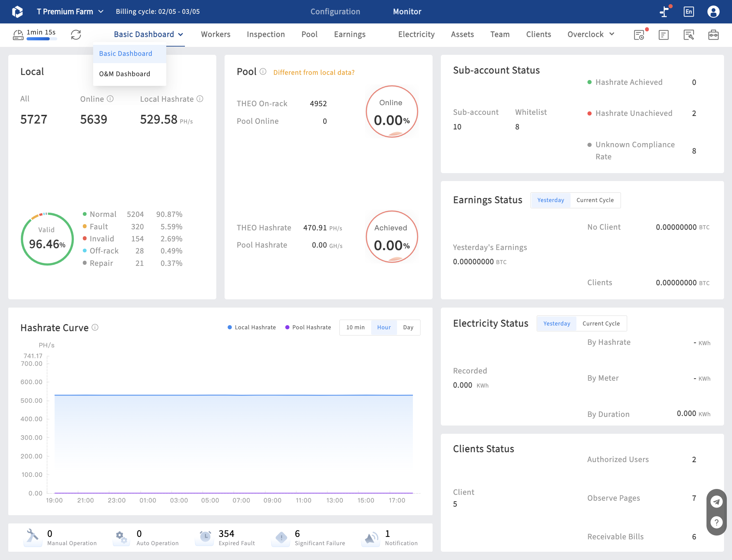
Task: Select Yesterday in Earnings Status
Action: click(551, 200)
